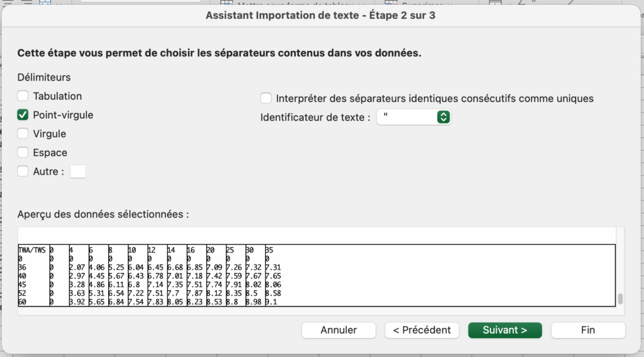Focus the custom Autre delimiter text field
Viewport: 644px width, 357px height.
click(x=78, y=172)
